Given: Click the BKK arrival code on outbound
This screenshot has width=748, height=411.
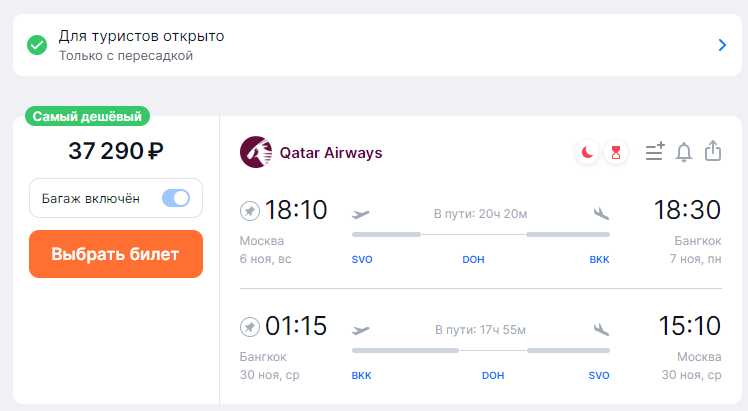Looking at the screenshot, I should tap(600, 260).
